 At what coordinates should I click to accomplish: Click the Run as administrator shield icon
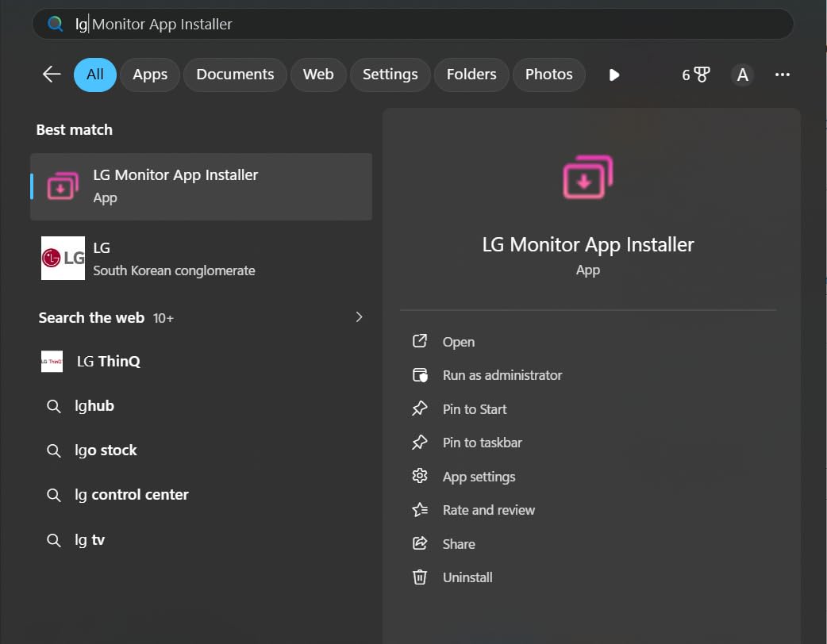(420, 374)
